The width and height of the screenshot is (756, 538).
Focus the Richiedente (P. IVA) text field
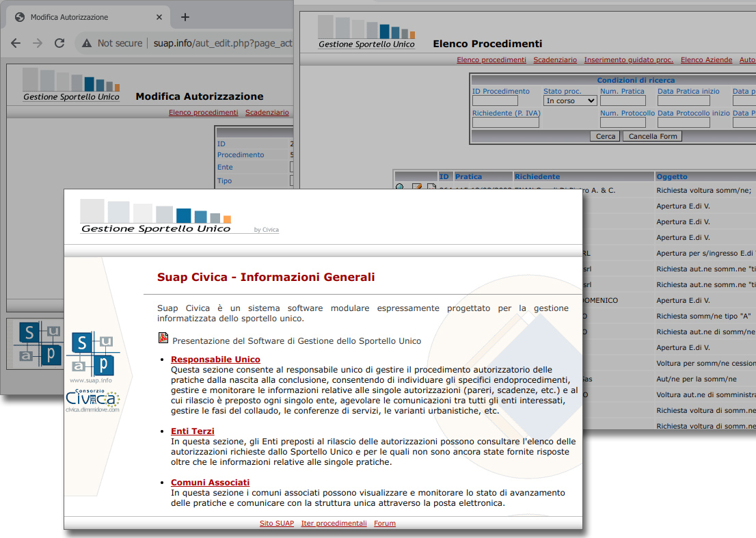pyautogui.click(x=505, y=123)
